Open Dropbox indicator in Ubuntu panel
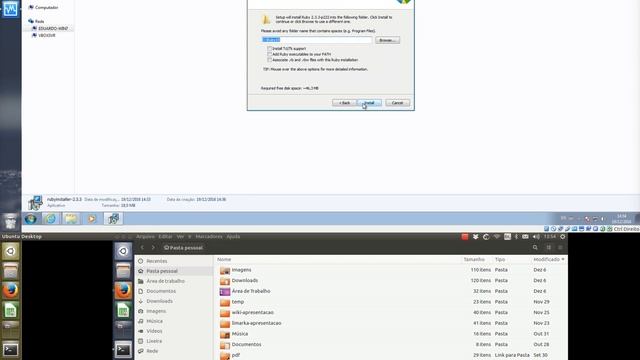The width and height of the screenshot is (640, 360). (x=476, y=237)
